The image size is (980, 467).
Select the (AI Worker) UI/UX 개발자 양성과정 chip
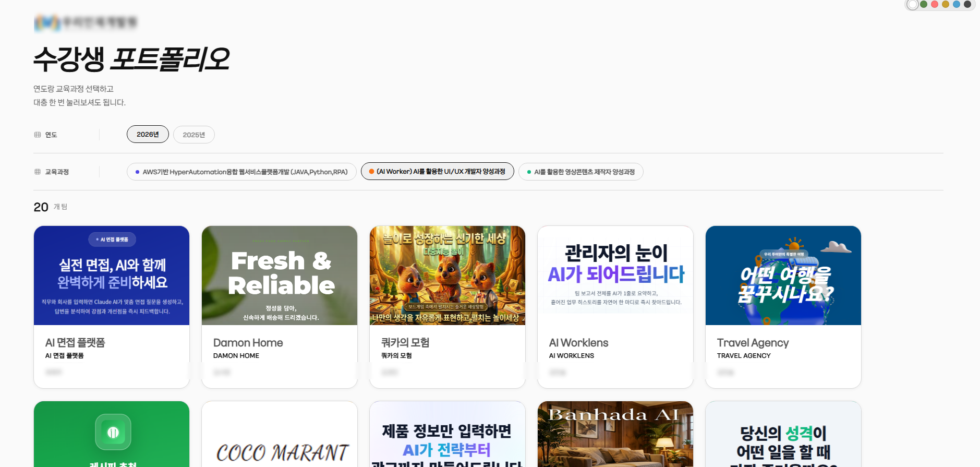(x=437, y=171)
